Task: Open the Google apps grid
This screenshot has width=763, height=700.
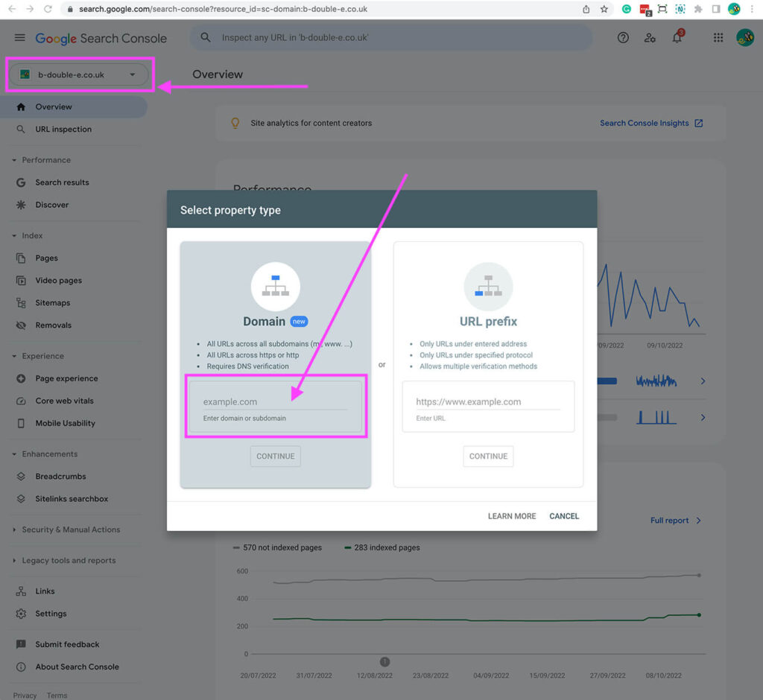Action: pos(718,38)
